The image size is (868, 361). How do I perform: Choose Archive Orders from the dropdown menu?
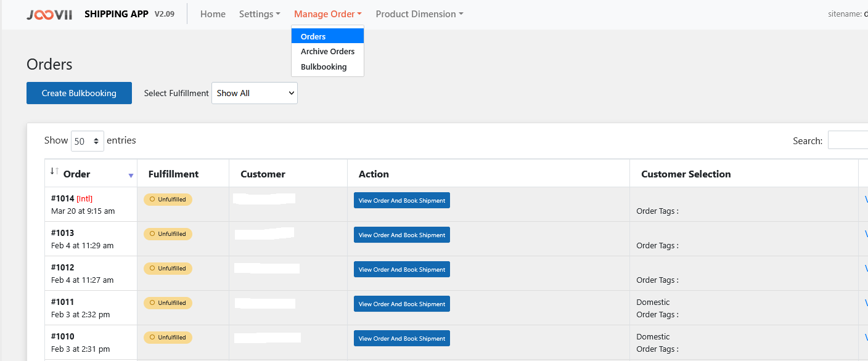[x=327, y=52]
